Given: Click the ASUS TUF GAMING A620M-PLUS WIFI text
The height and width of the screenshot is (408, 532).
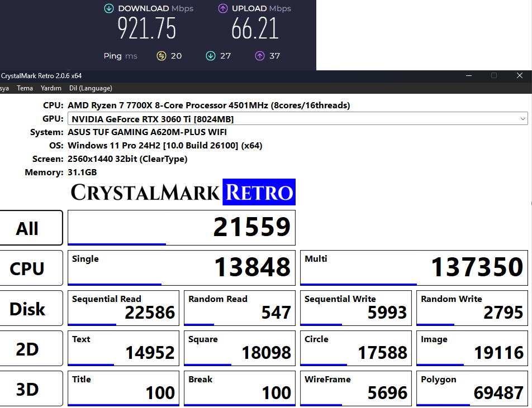Looking at the screenshot, I should [148, 132].
